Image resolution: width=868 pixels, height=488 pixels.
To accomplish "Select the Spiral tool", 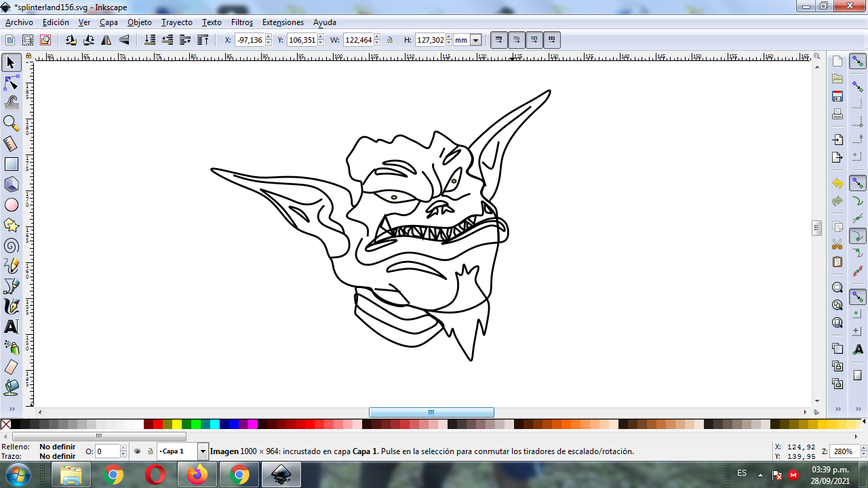I will click(11, 245).
